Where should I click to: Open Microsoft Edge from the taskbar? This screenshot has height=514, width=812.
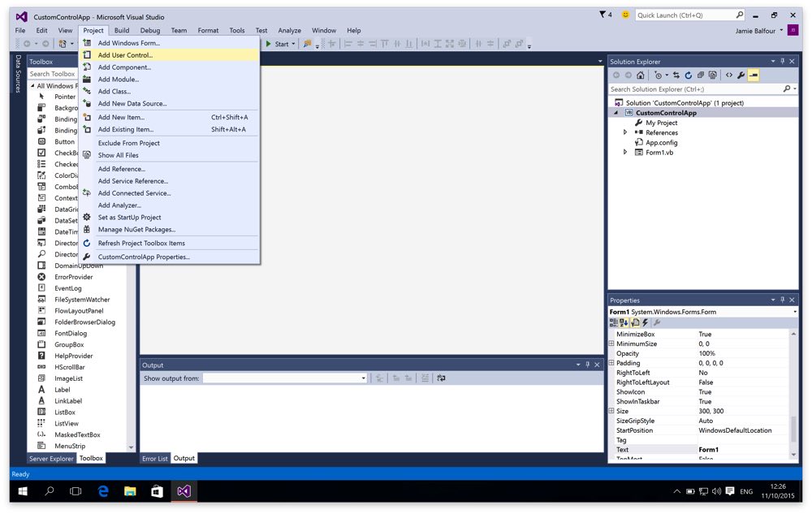click(103, 490)
